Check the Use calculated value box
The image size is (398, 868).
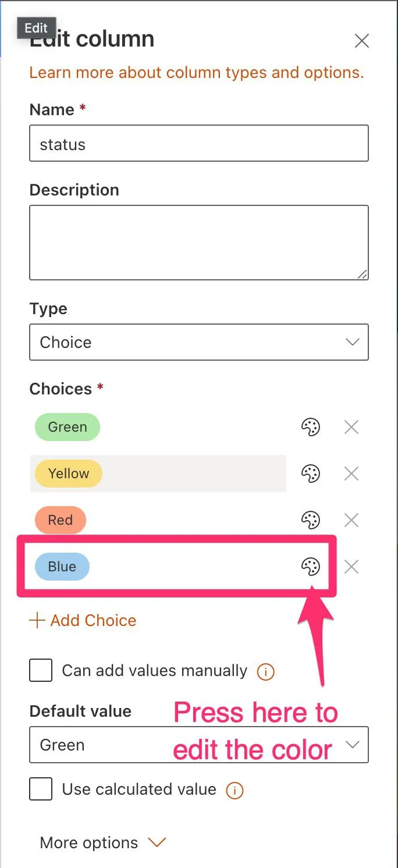point(41,789)
